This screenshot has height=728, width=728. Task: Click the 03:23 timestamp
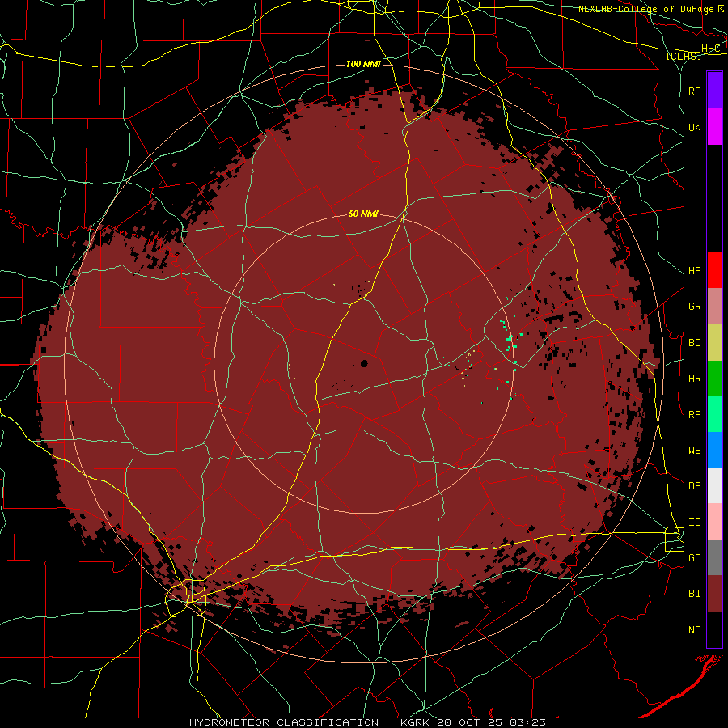(527, 722)
